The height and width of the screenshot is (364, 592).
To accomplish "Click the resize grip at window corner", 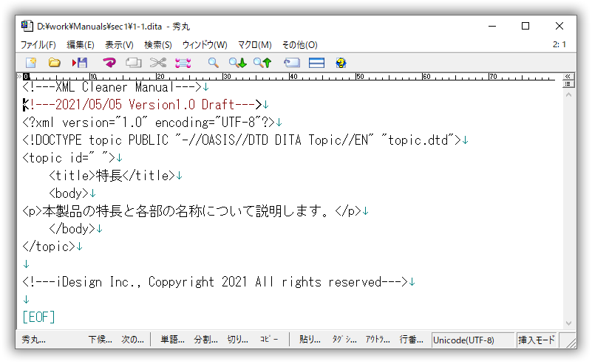I will pyautogui.click(x=571, y=342).
